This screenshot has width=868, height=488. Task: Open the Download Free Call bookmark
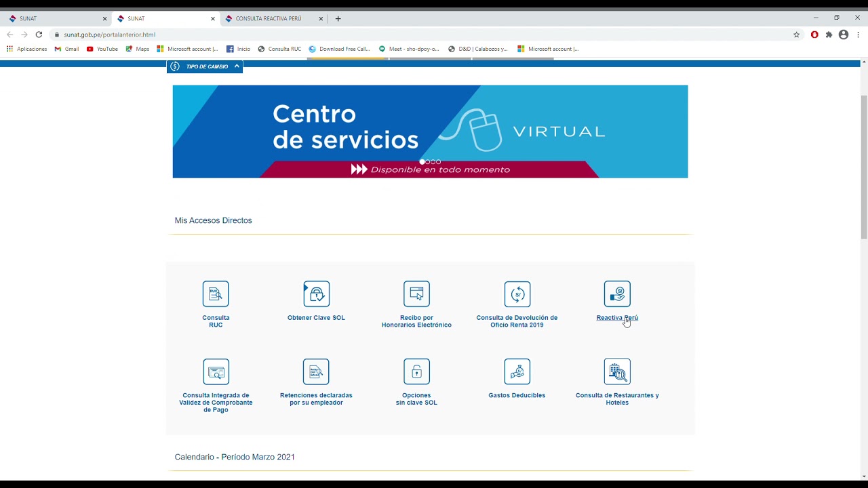(x=339, y=49)
